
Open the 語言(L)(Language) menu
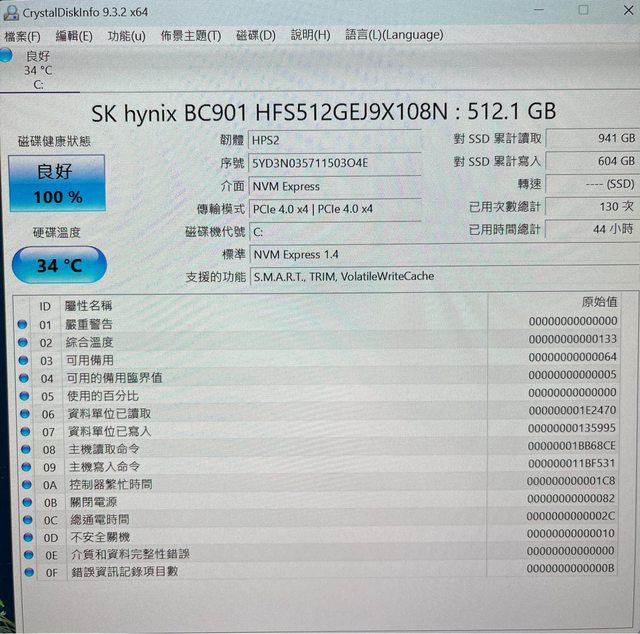394,34
